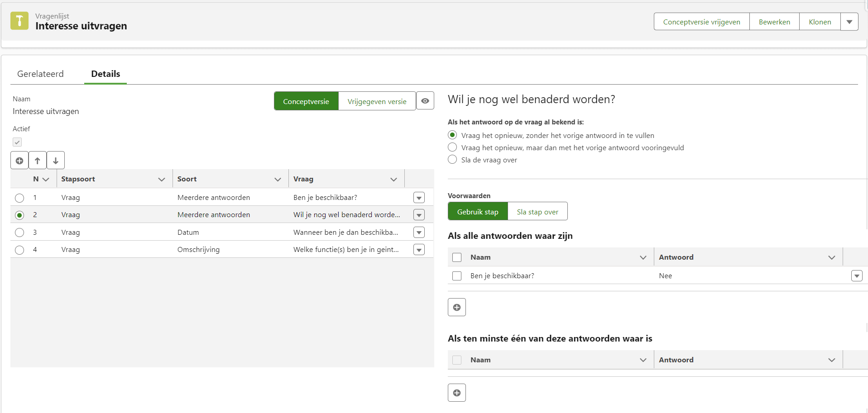868x413 pixels.
Task: Open more actions dropdown next to Klonen
Action: (x=849, y=22)
